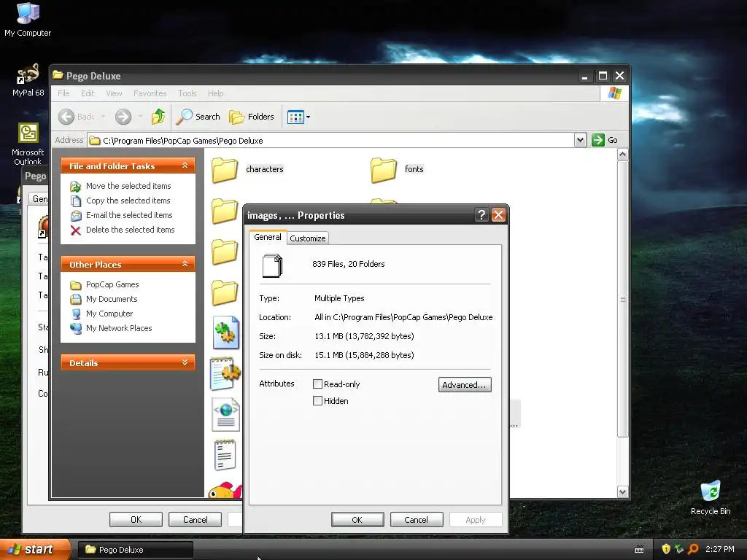The image size is (747, 560).
Task: Click Move the selected items
Action: click(128, 186)
